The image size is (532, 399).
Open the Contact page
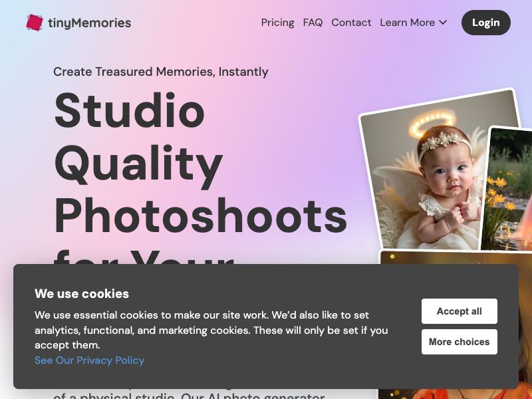351,23
